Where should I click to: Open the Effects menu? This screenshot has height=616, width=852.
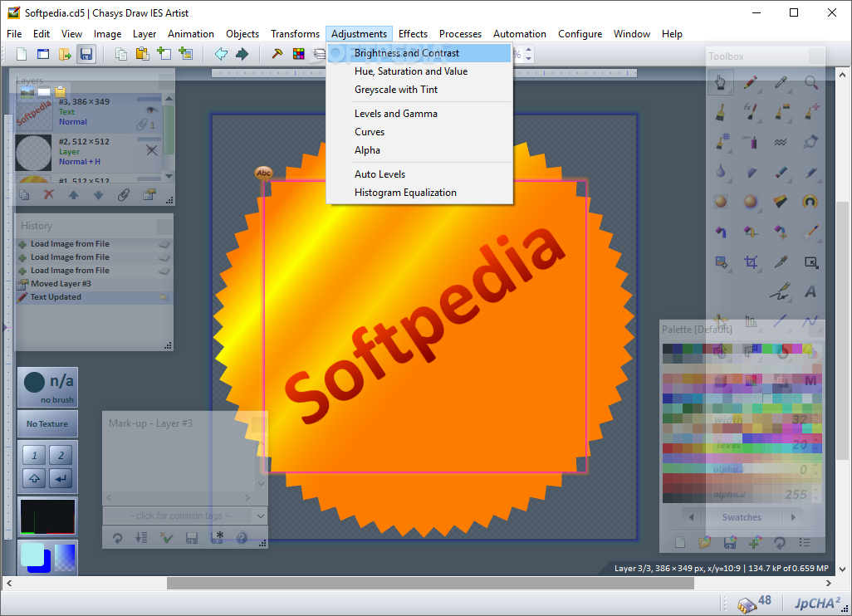413,34
